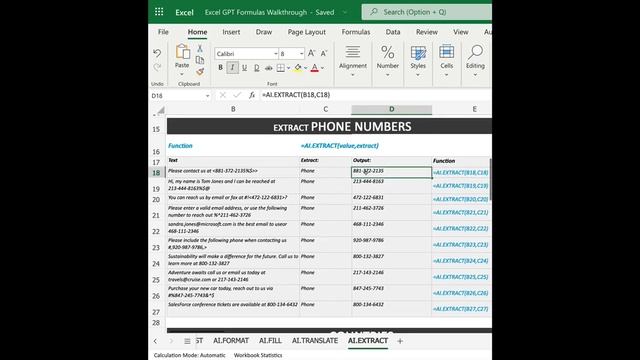Toggle Strikethrough formatting

269,68
